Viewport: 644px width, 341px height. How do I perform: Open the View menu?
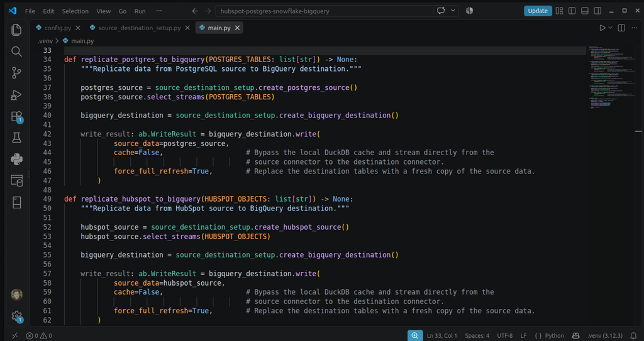point(104,11)
